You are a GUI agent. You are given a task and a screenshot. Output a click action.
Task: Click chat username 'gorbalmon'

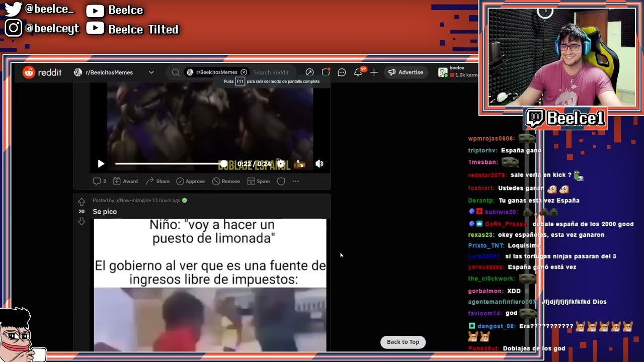486,291
